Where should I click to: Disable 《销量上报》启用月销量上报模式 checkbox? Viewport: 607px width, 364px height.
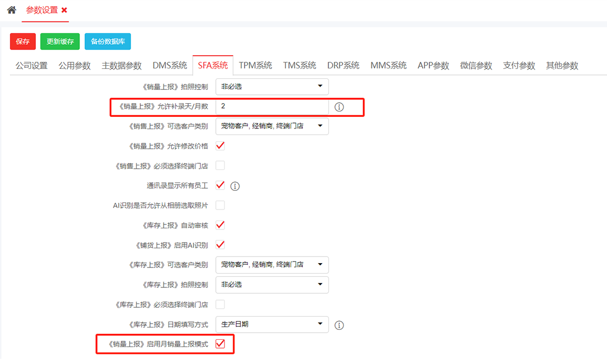click(220, 344)
